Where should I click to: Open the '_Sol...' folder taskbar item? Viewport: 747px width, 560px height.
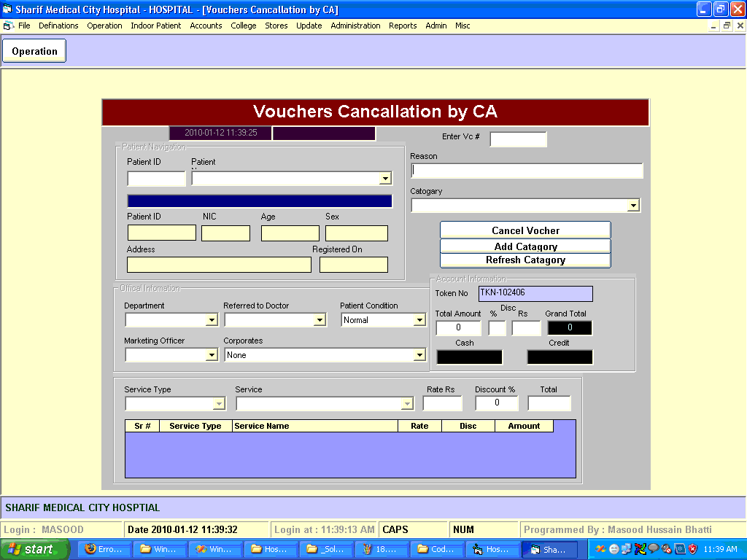(x=326, y=549)
